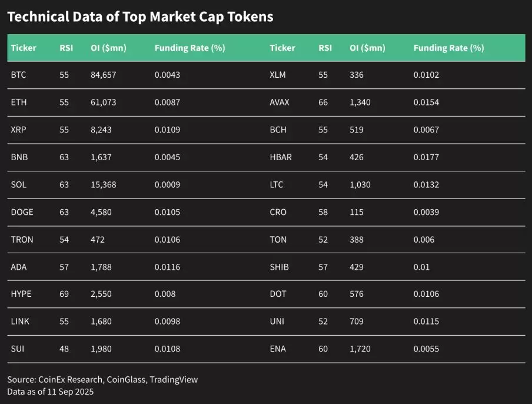Viewport: 532px width, 404px height.
Task: Click the Technical Data of Top Market Cap Tokens title
Action: pyautogui.click(x=140, y=16)
